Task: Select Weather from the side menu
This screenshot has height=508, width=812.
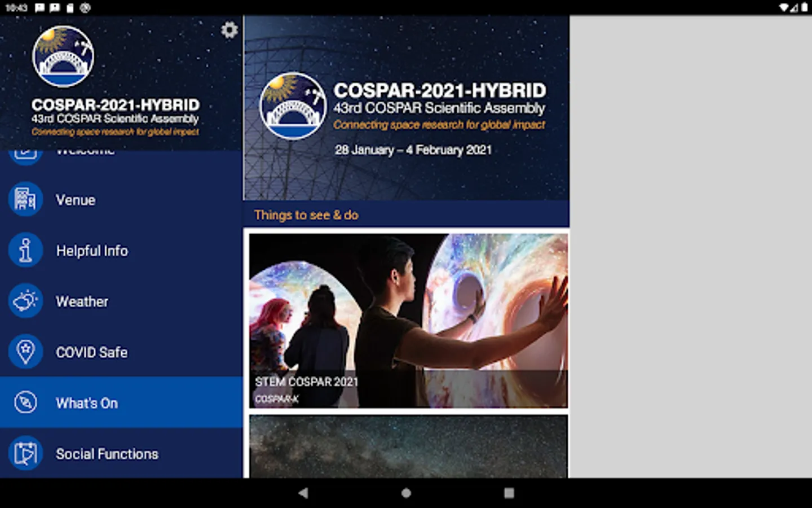Action: coord(121,301)
